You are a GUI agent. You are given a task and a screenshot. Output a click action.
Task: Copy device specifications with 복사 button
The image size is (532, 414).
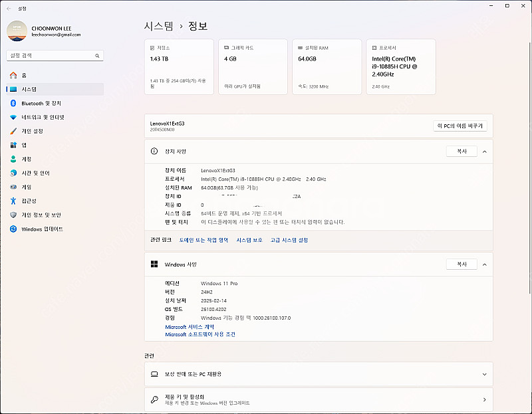(x=462, y=152)
